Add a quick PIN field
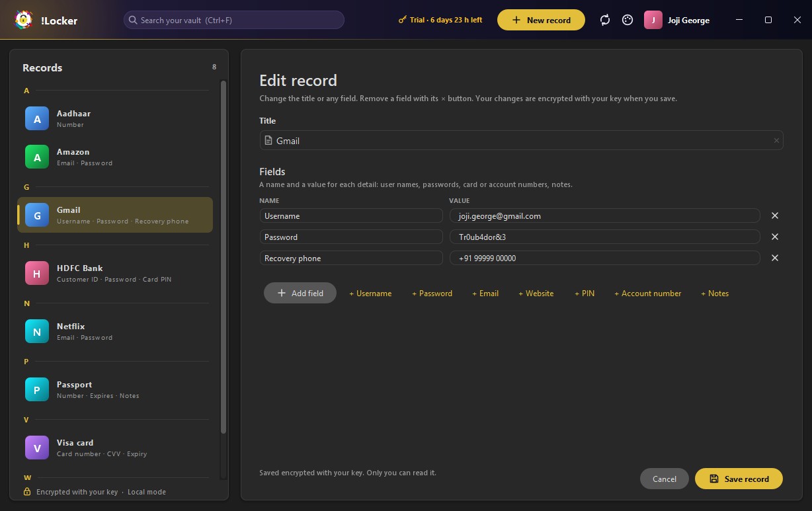The width and height of the screenshot is (812, 511). point(585,293)
